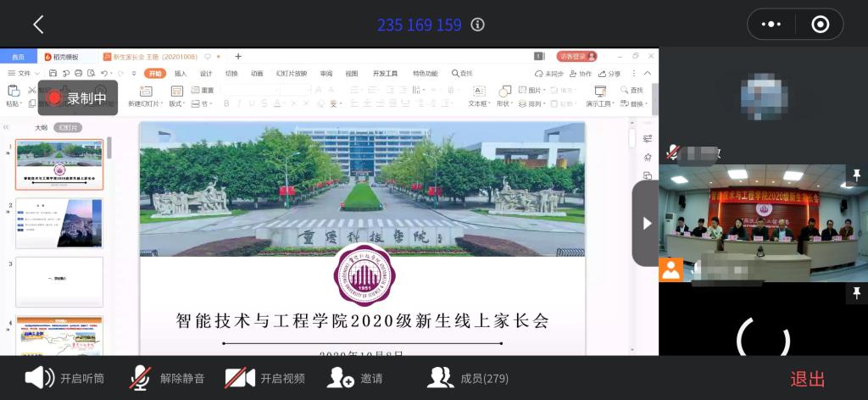Unmute the microphone with 解除静音

pyautogui.click(x=167, y=379)
